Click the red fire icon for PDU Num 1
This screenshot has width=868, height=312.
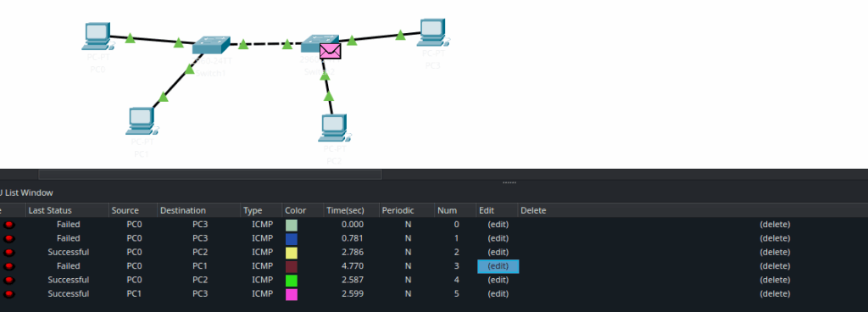click(x=8, y=238)
